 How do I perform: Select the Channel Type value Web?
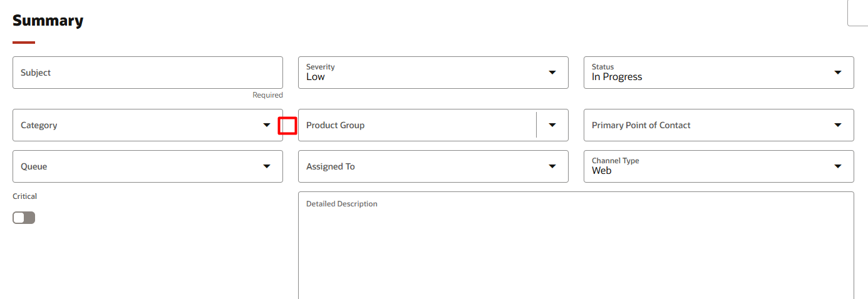click(x=601, y=170)
